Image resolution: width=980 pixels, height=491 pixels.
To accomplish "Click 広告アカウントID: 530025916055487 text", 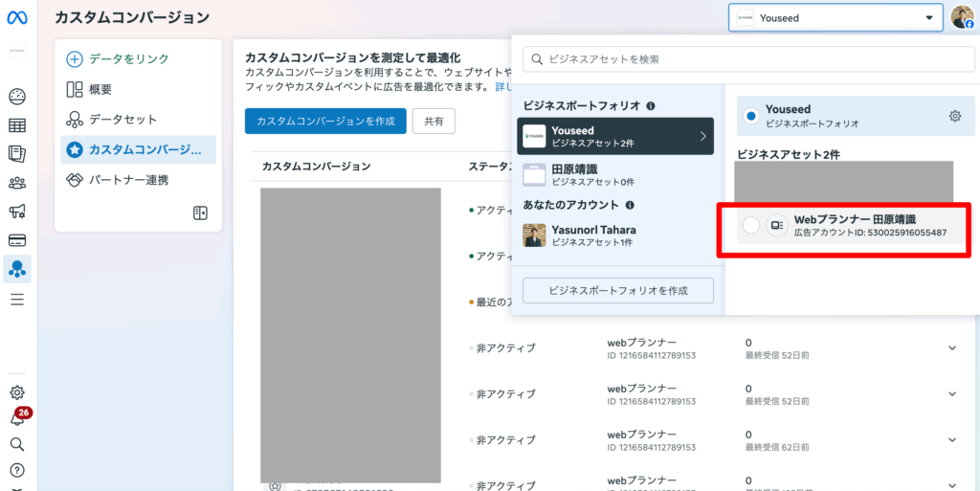I will 870,233.
